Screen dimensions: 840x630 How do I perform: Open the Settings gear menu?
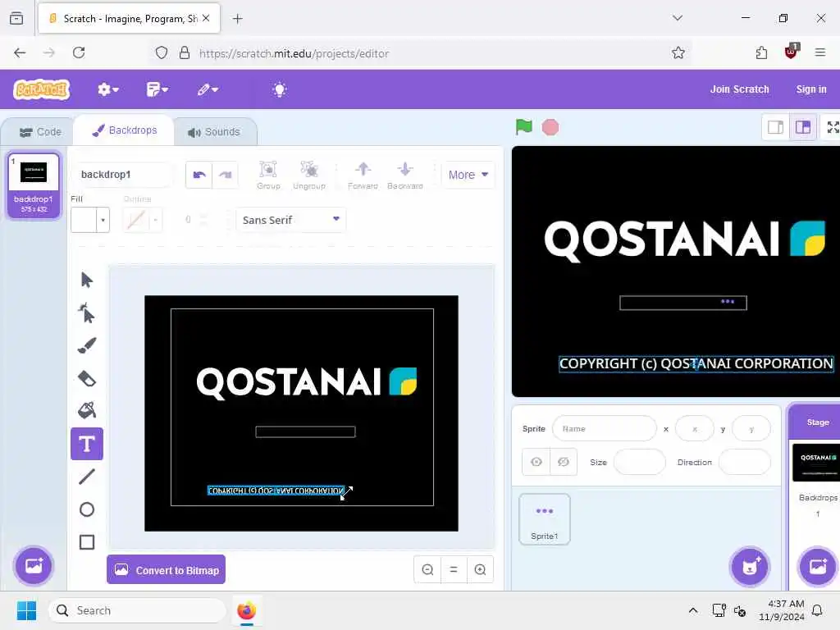[107, 89]
